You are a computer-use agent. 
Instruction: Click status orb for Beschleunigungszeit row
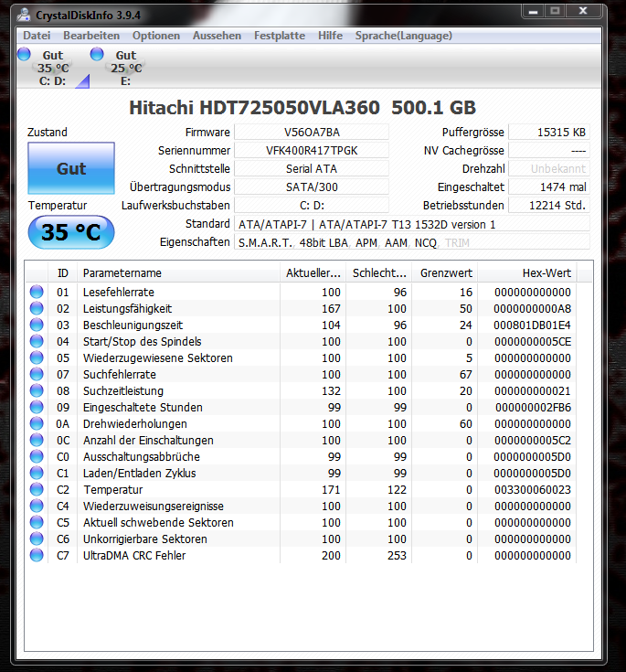pyautogui.click(x=37, y=325)
